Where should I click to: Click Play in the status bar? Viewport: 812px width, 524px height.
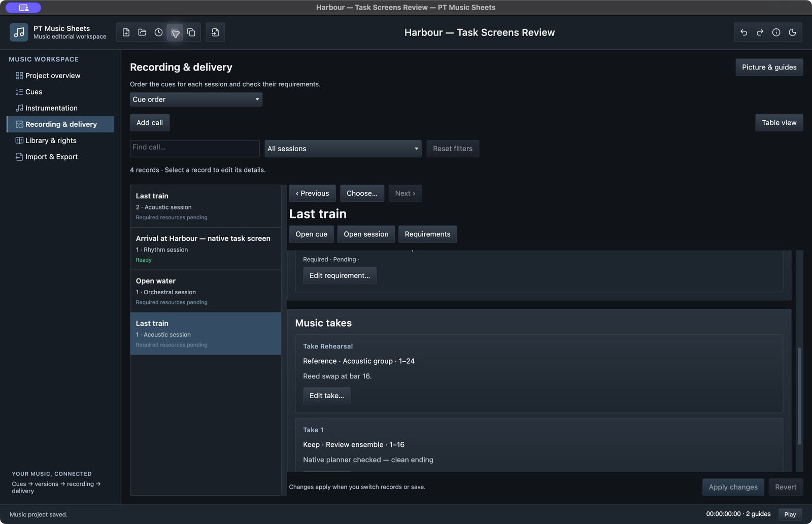click(790, 514)
